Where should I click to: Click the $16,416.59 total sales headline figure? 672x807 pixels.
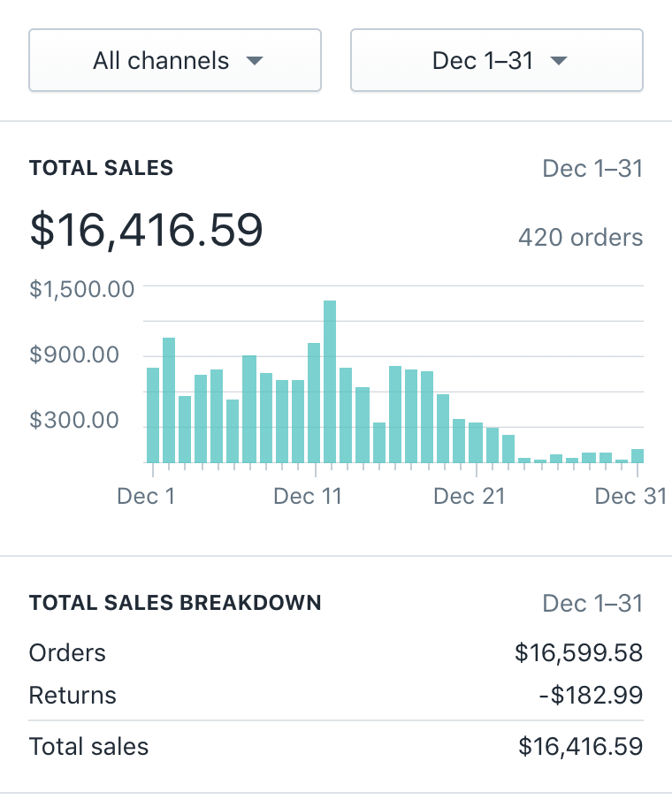click(x=147, y=230)
